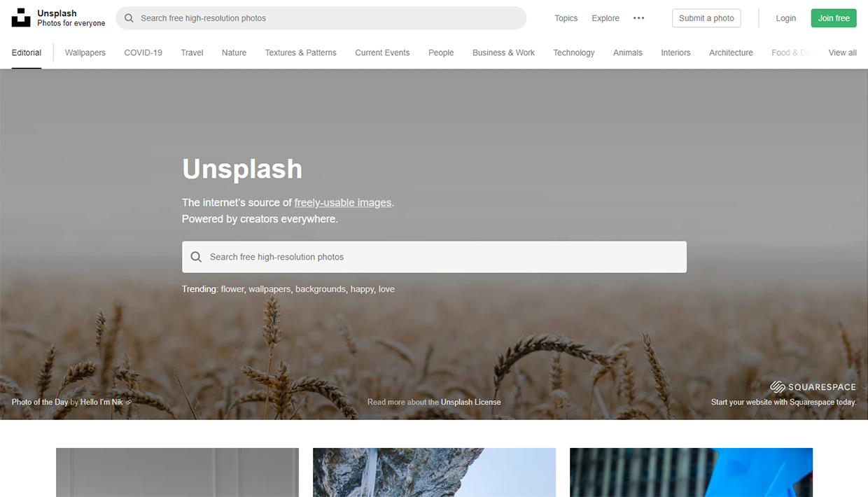The height and width of the screenshot is (497, 868).
Task: Open Topics in the header
Action: point(566,18)
